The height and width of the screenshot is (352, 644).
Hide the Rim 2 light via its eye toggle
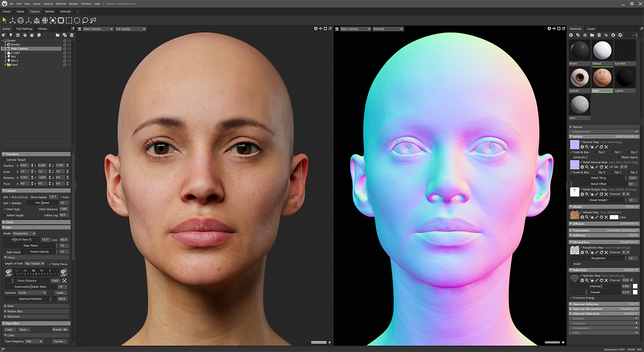coord(69,60)
